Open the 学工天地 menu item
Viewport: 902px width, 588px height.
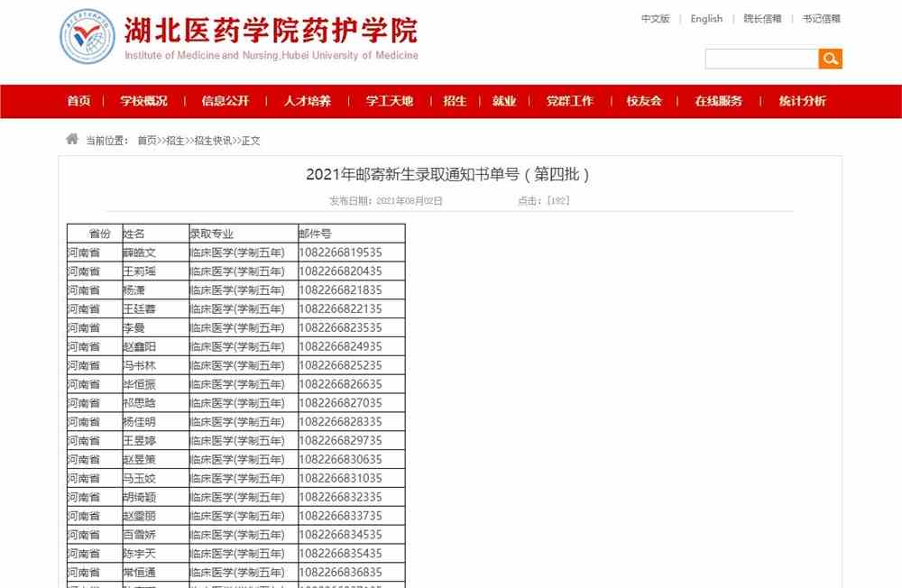click(x=390, y=101)
